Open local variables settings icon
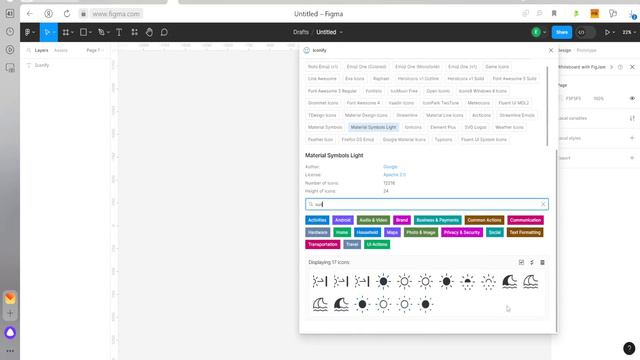Screen dimensions: 640x360 click(632, 118)
